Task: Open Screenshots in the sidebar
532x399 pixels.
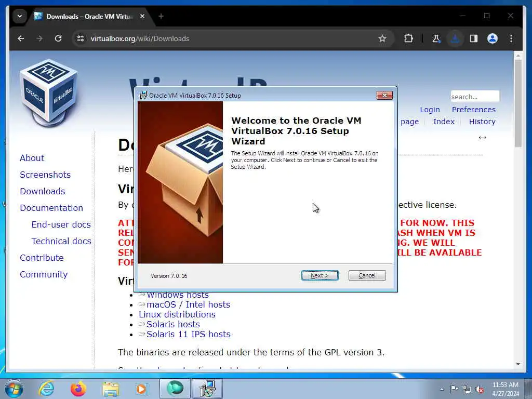Action: pos(45,175)
